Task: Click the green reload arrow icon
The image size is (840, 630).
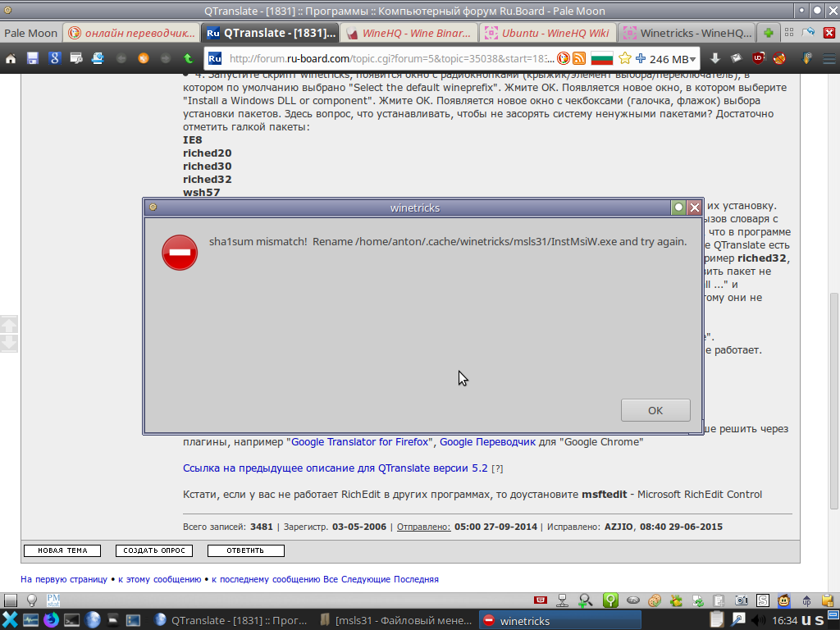Action: 188,58
